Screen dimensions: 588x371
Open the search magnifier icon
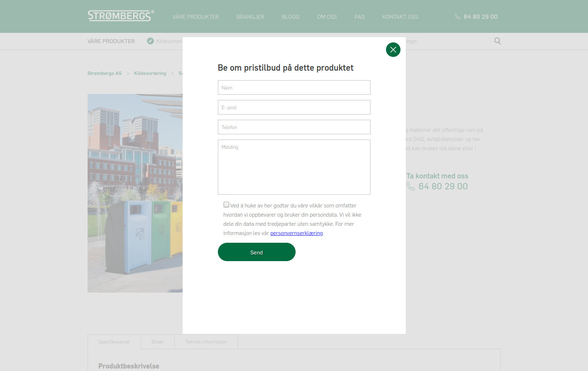coord(497,41)
